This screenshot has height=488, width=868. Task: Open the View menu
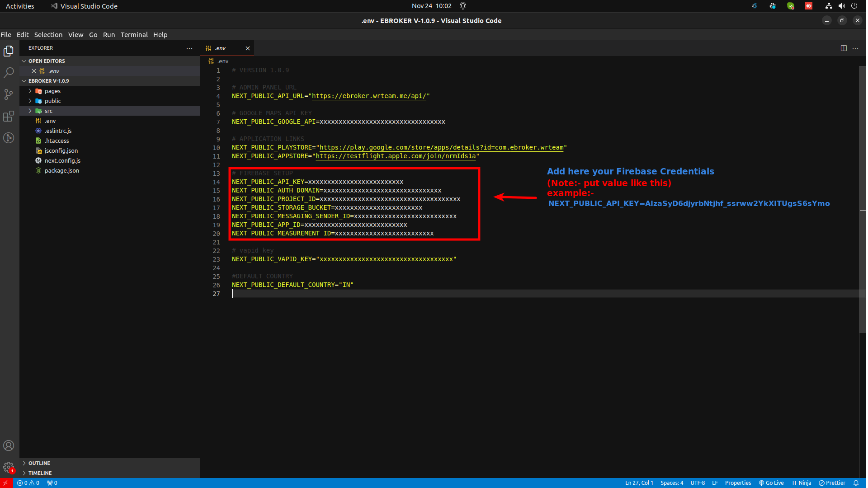(x=75, y=35)
